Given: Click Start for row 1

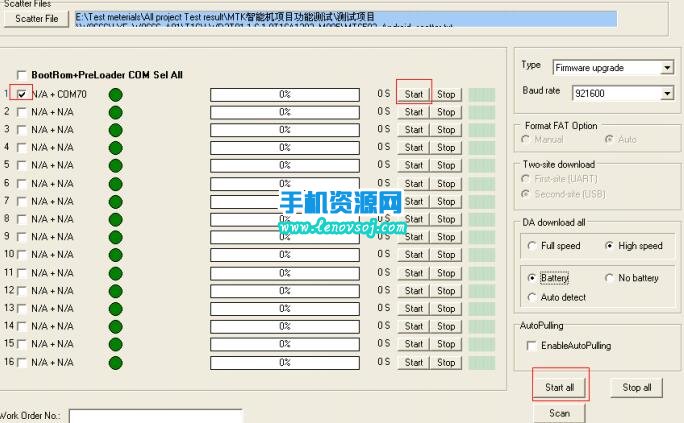Looking at the screenshot, I should [414, 94].
